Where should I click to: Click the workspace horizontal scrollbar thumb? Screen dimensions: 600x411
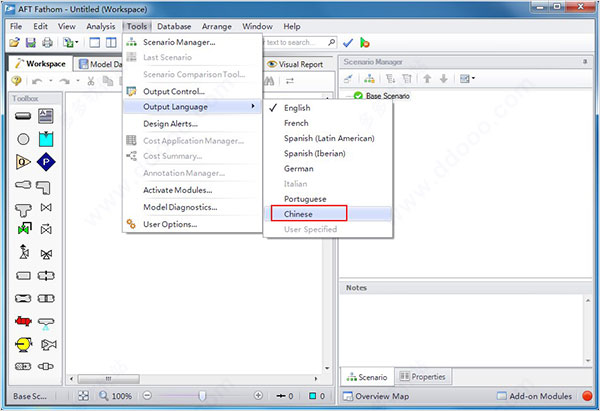click(109, 379)
